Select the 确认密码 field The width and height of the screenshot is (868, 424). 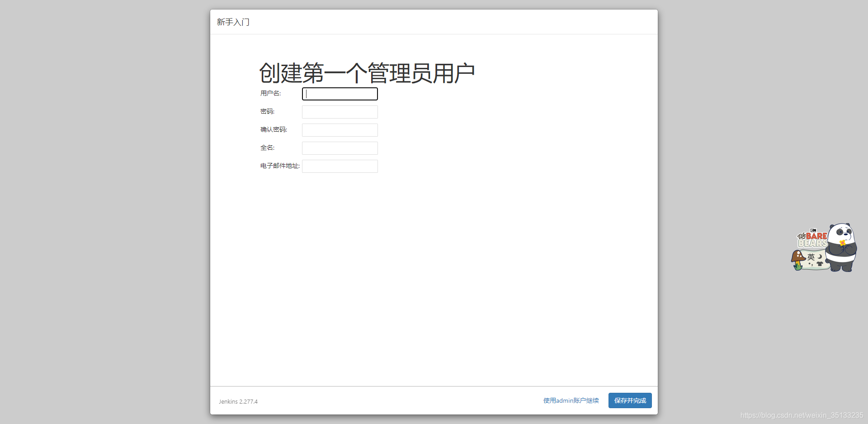(x=340, y=130)
